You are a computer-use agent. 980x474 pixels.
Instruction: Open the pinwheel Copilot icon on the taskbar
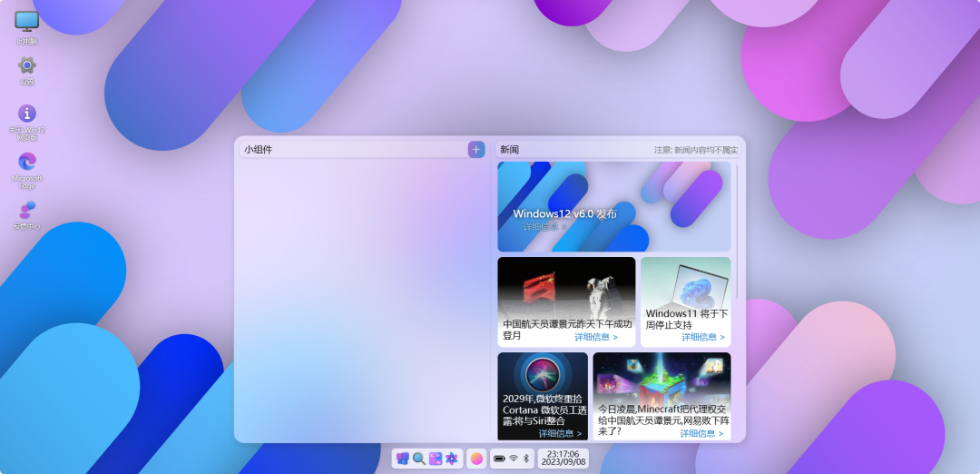(451, 459)
